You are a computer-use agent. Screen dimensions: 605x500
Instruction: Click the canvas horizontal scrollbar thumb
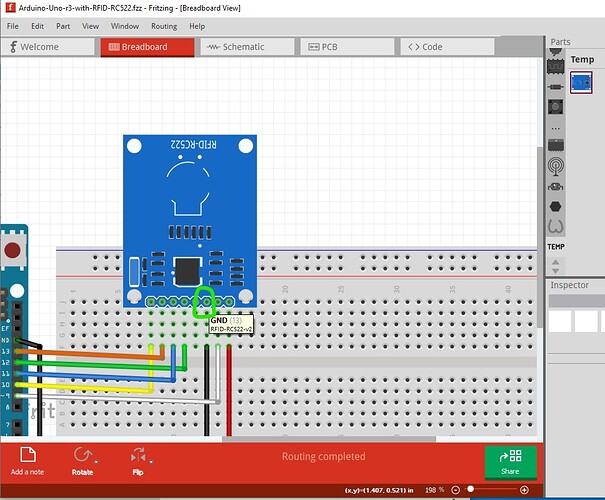[x=329, y=439]
